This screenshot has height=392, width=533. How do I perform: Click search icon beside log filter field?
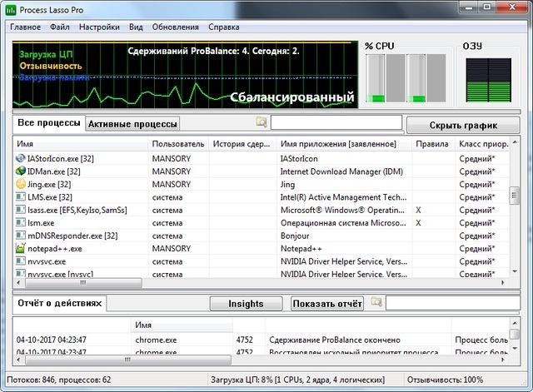click(376, 302)
